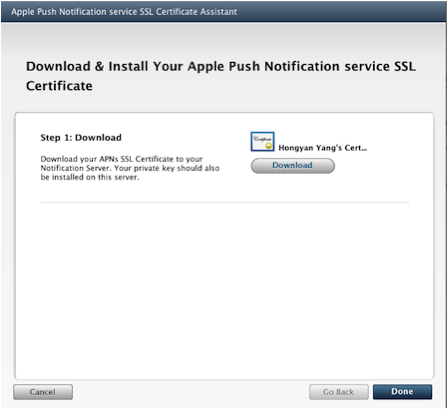Click the gold seal on the certificate thumbnail

269,146
